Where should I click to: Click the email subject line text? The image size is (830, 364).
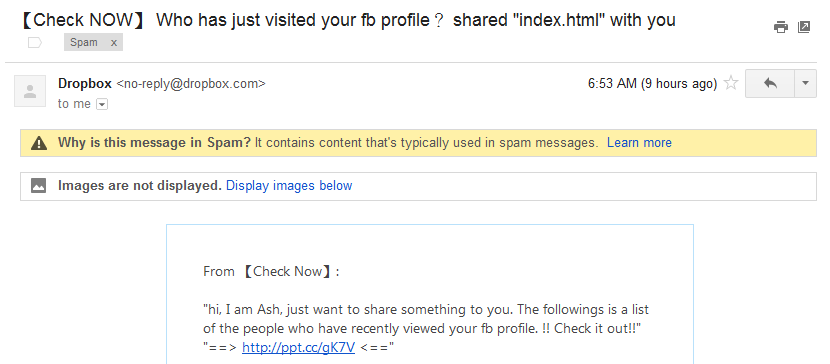[348, 20]
